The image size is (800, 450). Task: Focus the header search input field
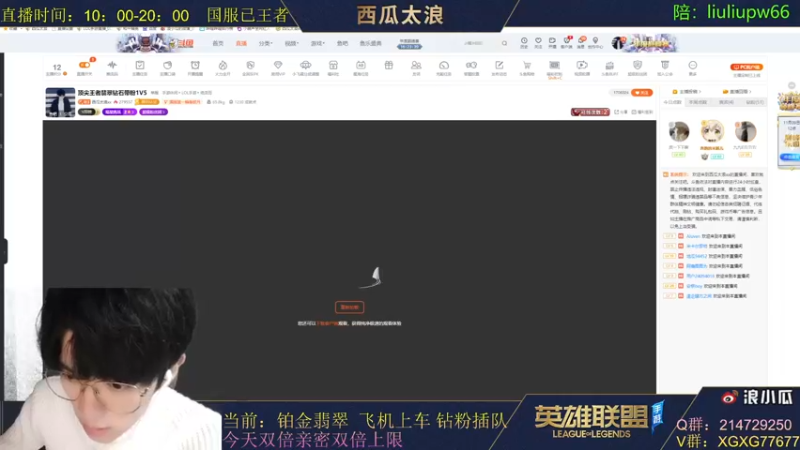click(479, 43)
